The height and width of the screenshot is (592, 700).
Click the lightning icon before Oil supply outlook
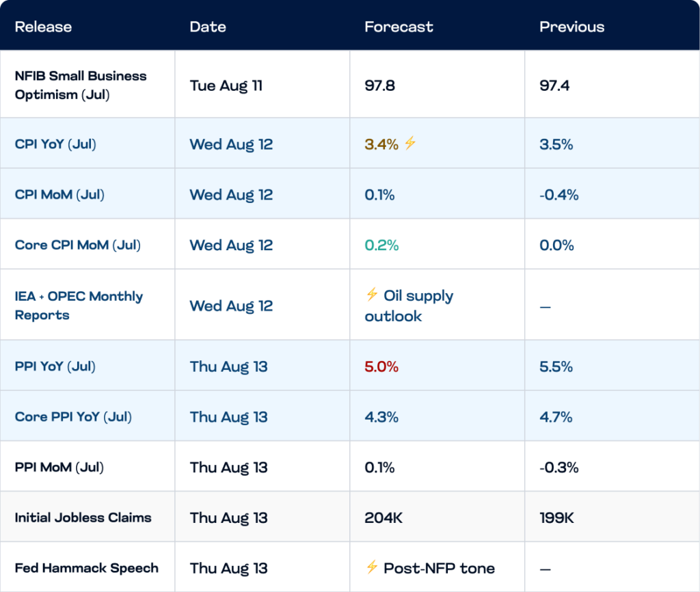coord(372,294)
